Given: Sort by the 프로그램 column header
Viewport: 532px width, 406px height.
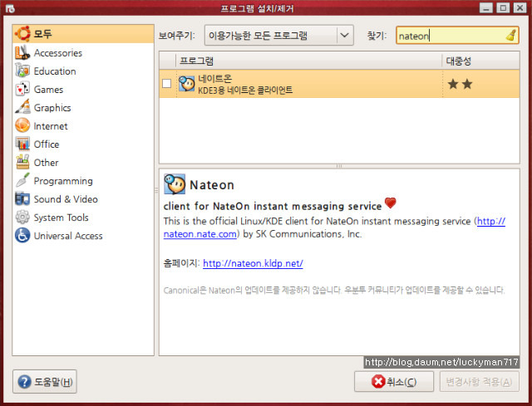Looking at the screenshot, I should click(308, 61).
